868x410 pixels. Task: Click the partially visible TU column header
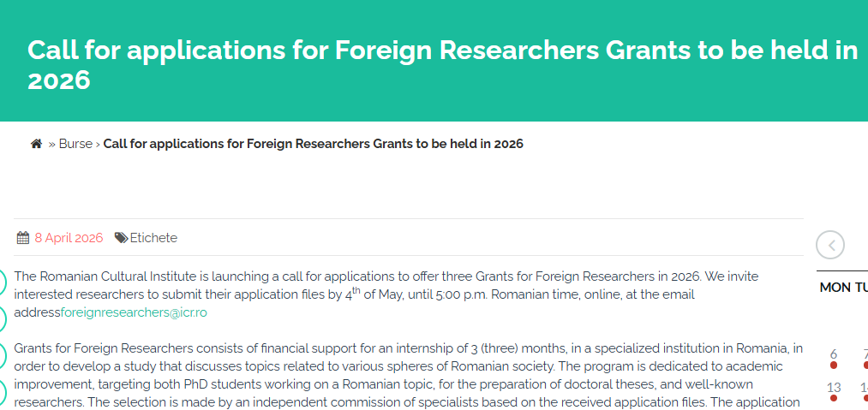point(860,288)
